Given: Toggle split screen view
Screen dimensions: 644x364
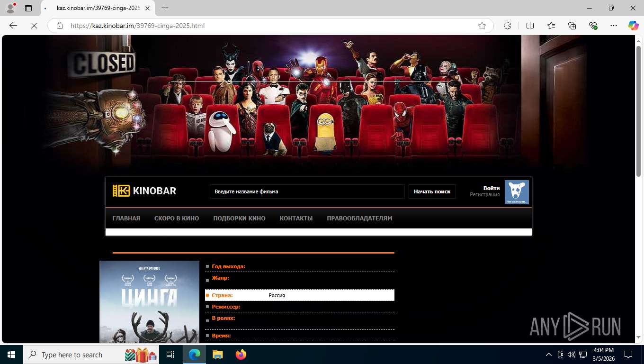Looking at the screenshot, I should click(x=530, y=26).
